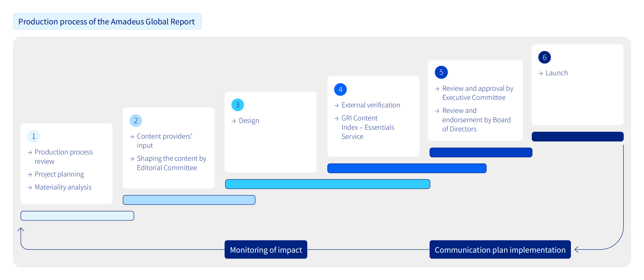Viewport: 644px width, 280px height.
Task: Select the Materiality analysis item
Action: point(63,187)
